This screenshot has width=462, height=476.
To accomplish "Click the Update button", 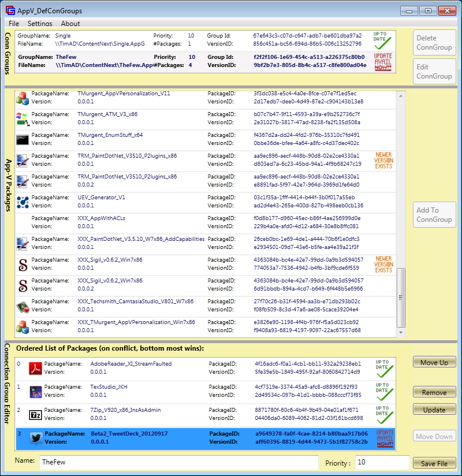I will point(434,409).
